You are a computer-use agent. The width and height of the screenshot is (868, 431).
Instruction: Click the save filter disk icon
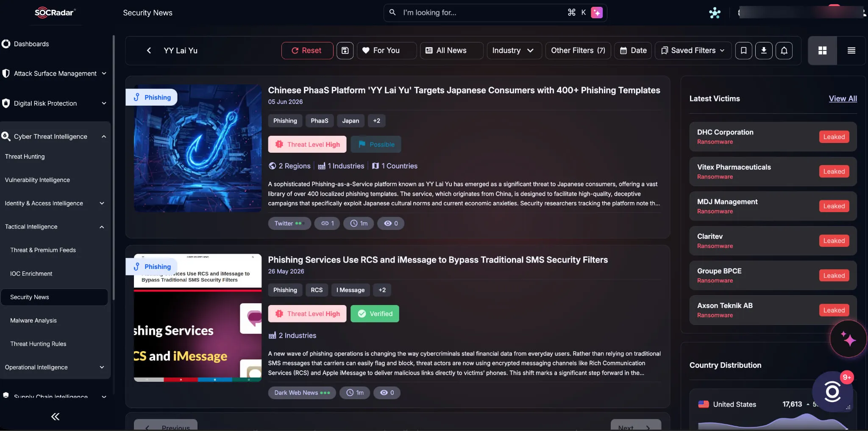coord(345,50)
